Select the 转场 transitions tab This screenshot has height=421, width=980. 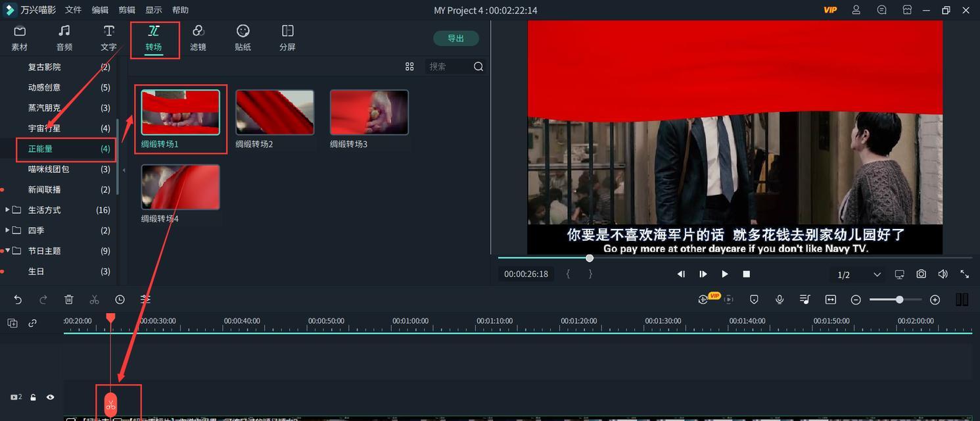click(x=154, y=38)
